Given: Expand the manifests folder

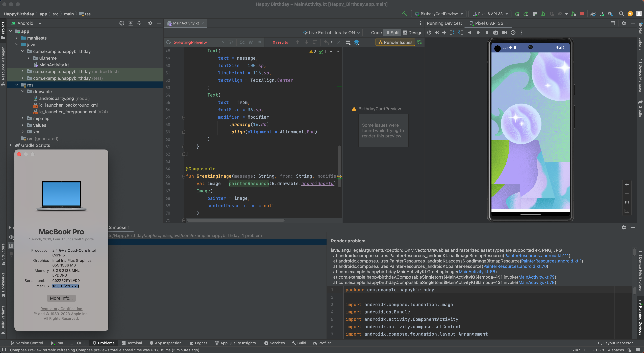Looking at the screenshot, I should [x=16, y=38].
